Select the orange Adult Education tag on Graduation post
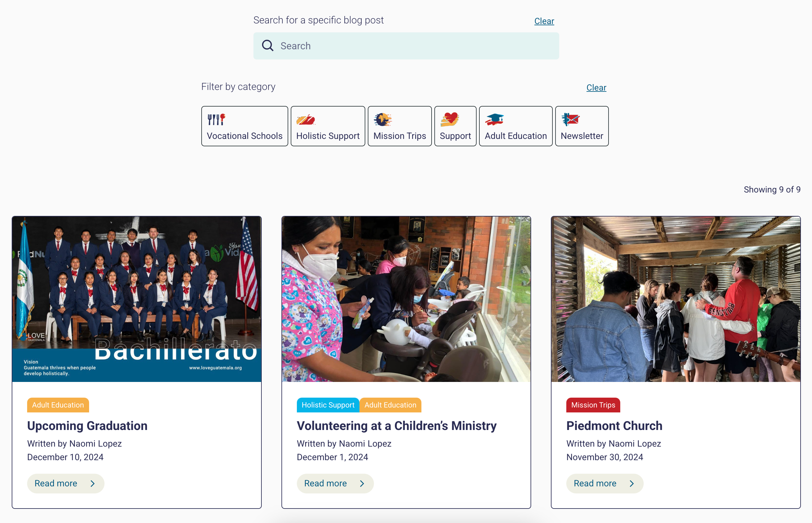 (x=58, y=405)
